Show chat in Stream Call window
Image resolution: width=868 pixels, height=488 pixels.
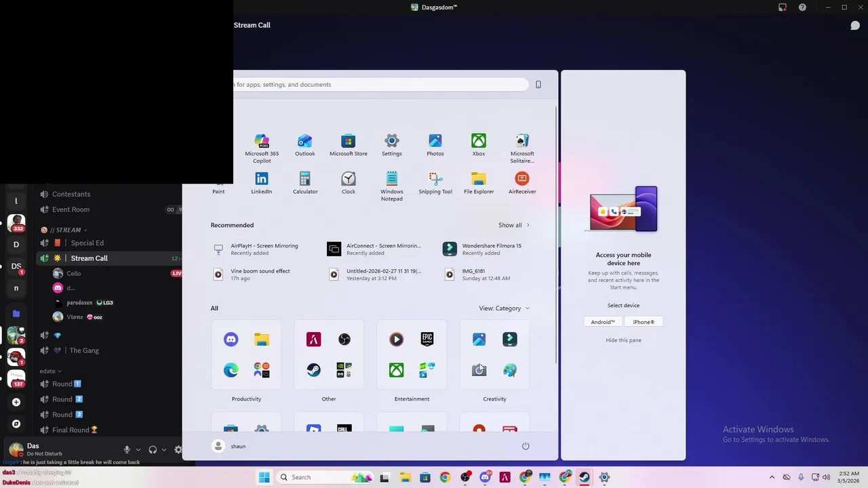pos(855,26)
